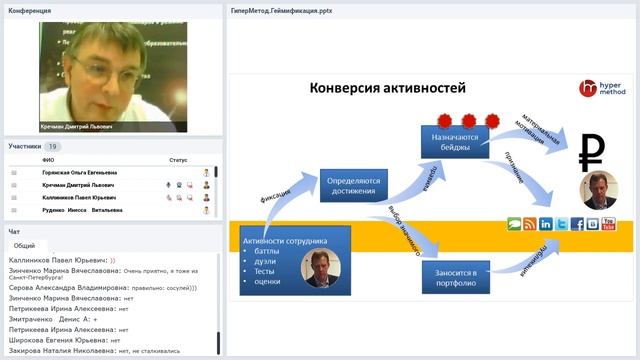Click the баттлы bullet on slide
640x360 pixels.
click(x=267, y=251)
